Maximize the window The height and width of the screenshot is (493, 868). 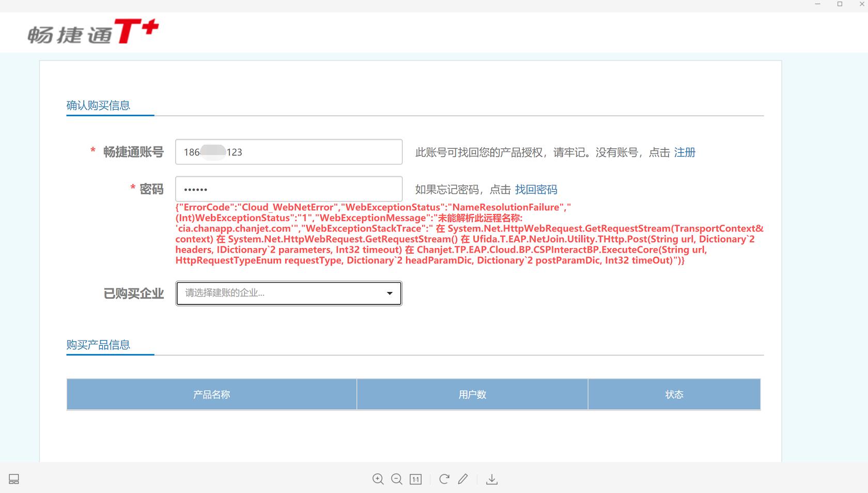pos(840,4)
